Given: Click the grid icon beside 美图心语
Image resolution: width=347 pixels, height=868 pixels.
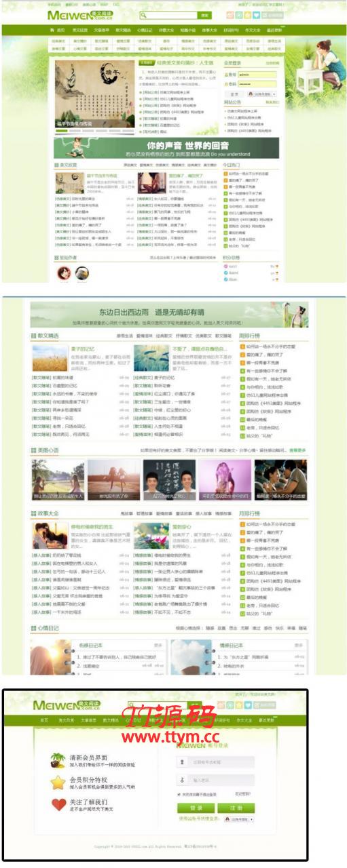Looking at the screenshot, I should 33,450.
